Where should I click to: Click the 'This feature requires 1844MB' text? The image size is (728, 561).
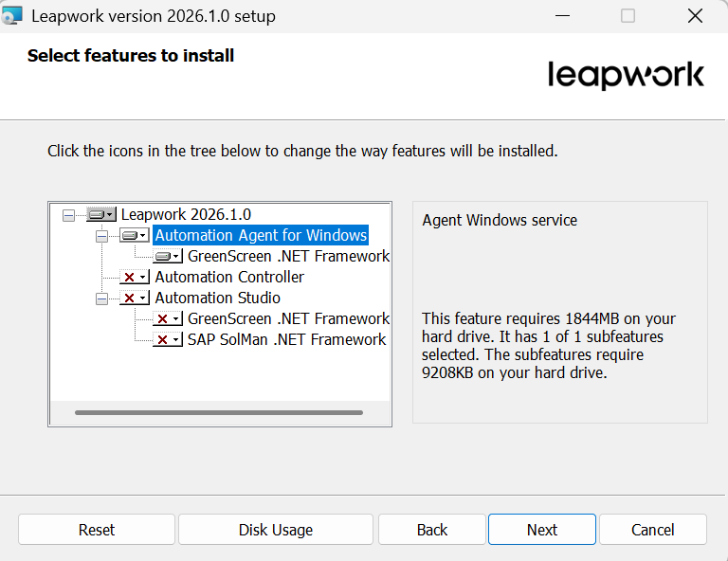pyautogui.click(x=549, y=346)
